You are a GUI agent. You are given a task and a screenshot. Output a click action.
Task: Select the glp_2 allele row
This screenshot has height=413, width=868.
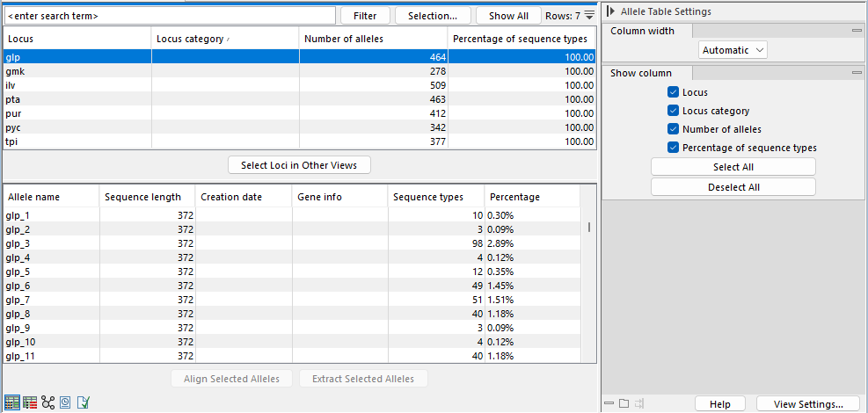click(292, 228)
